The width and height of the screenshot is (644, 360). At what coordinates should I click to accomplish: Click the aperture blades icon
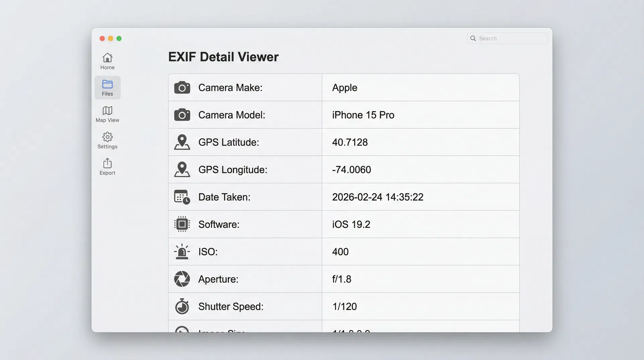[x=182, y=279]
